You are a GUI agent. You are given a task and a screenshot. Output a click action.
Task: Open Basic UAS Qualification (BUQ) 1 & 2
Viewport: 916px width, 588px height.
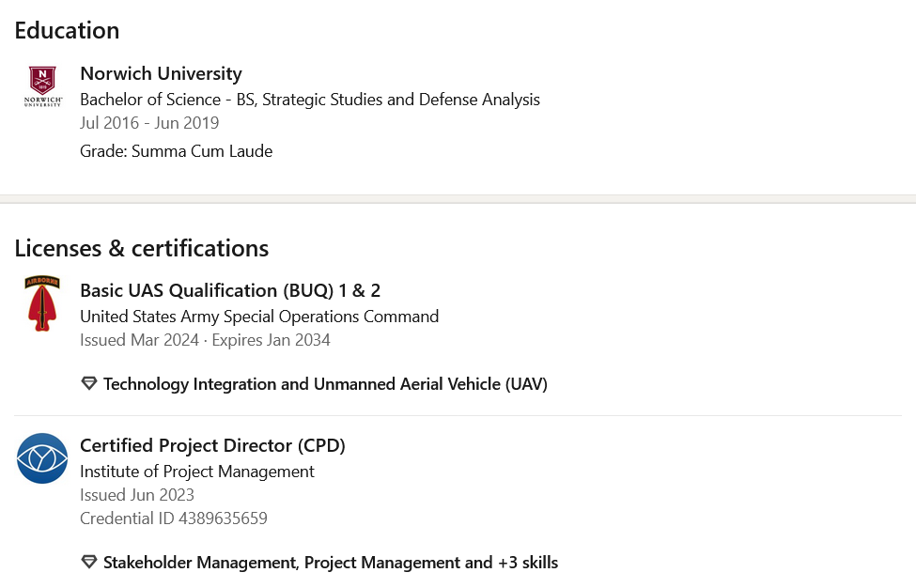point(230,291)
